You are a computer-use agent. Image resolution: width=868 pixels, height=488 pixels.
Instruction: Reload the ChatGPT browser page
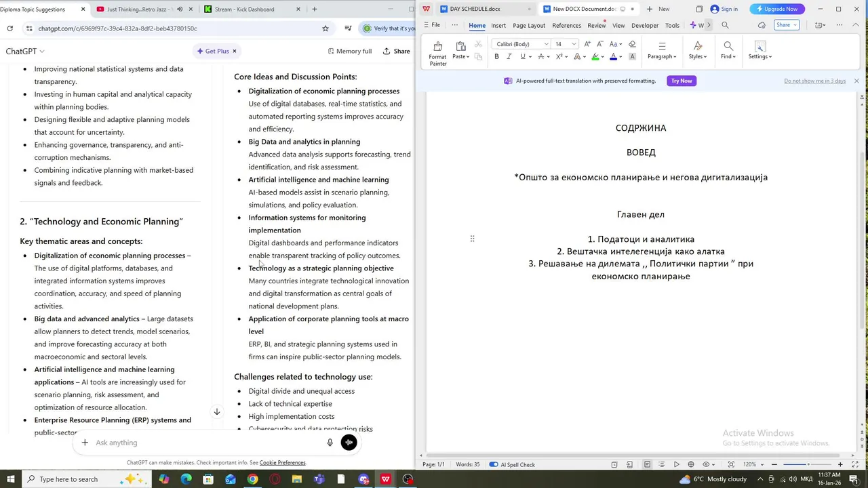9,28
